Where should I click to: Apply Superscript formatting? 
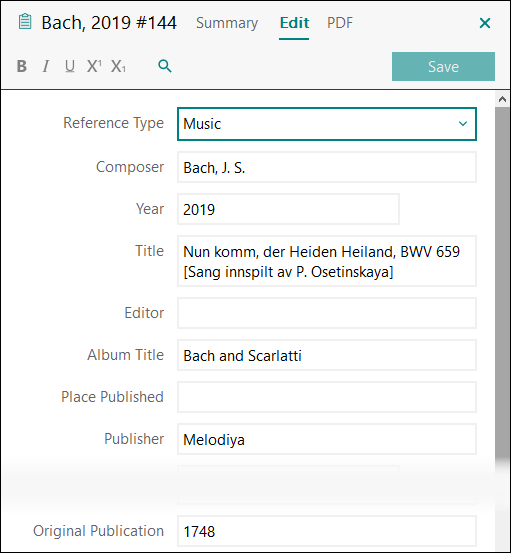(x=94, y=66)
